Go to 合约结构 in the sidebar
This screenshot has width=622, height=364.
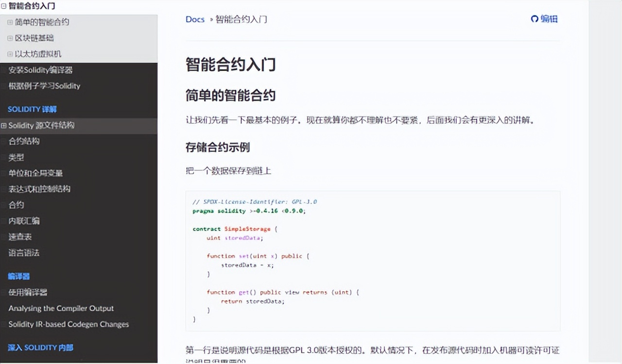[24, 141]
